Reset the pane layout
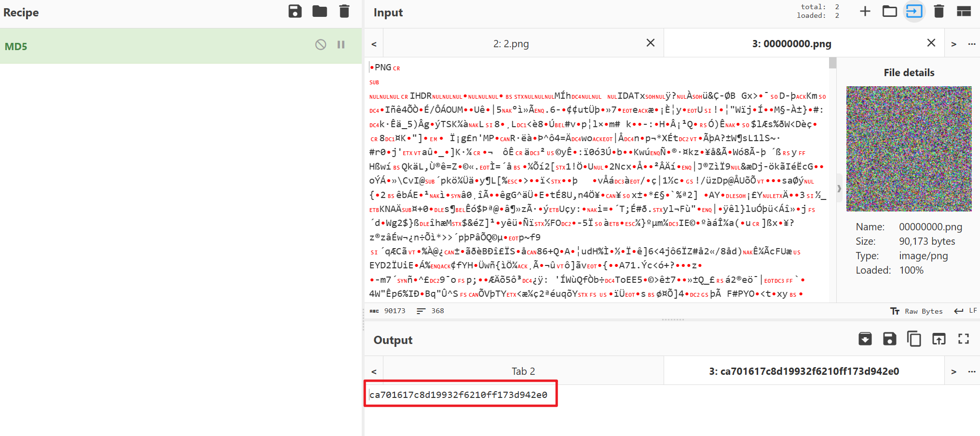 pos(964,12)
